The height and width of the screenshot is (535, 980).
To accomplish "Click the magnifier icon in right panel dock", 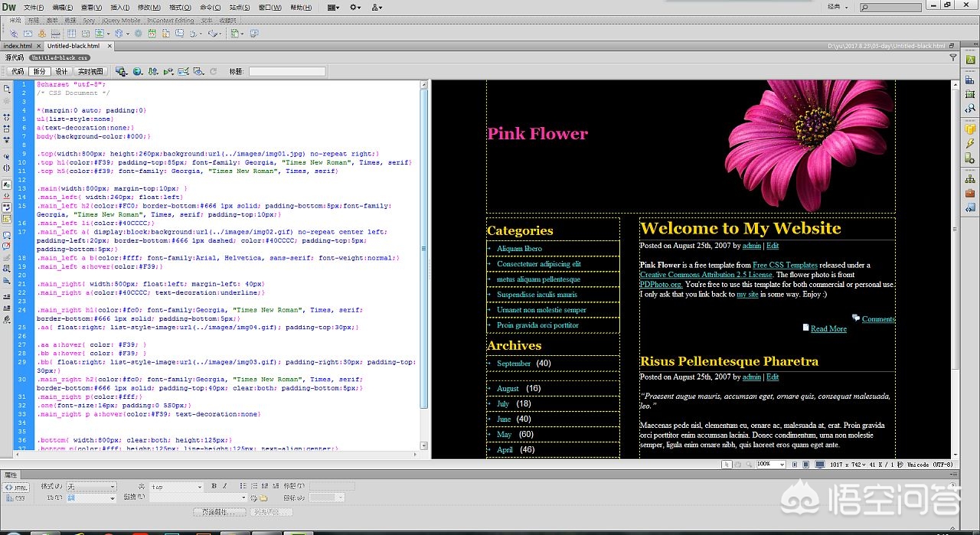I will pos(970,109).
